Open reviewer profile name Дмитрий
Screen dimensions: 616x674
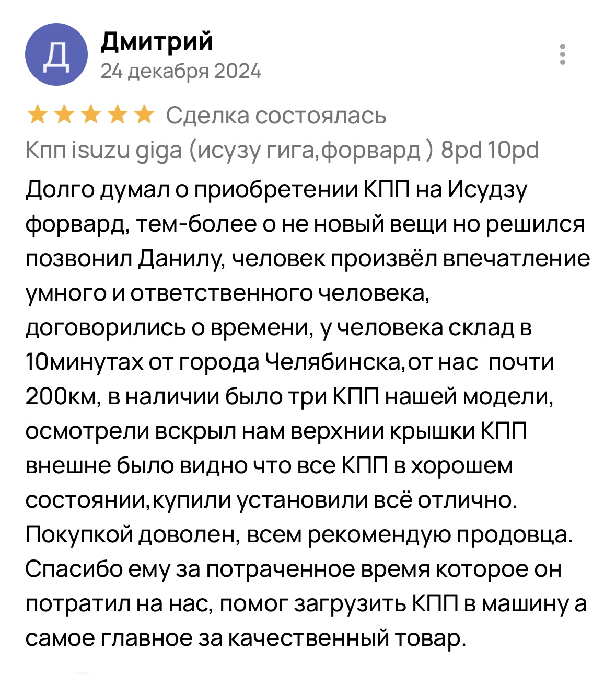pyautogui.click(x=157, y=41)
